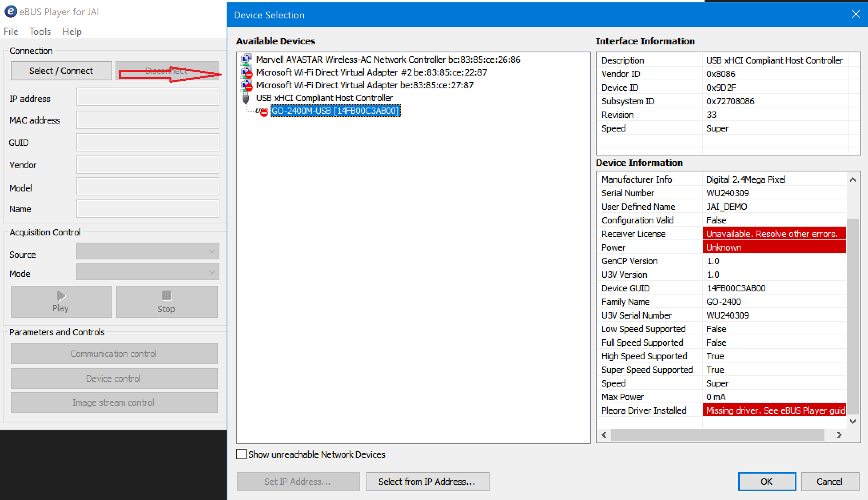Click the USB xHCI Host Controller USB plug icon
868x500 pixels.
246,98
